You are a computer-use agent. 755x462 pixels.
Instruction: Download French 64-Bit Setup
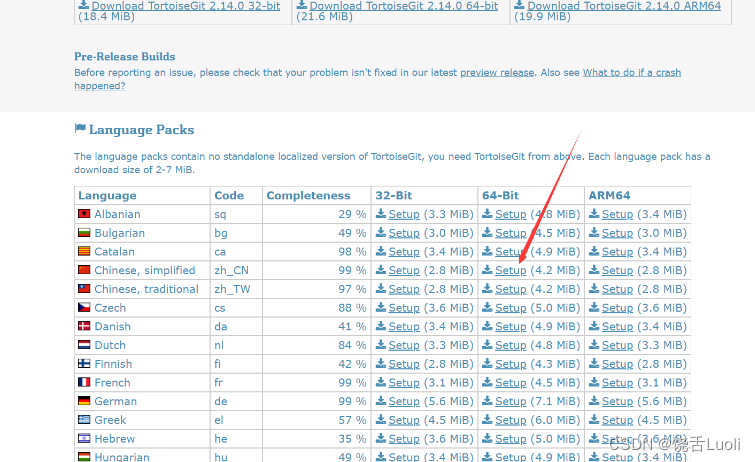pos(511,383)
